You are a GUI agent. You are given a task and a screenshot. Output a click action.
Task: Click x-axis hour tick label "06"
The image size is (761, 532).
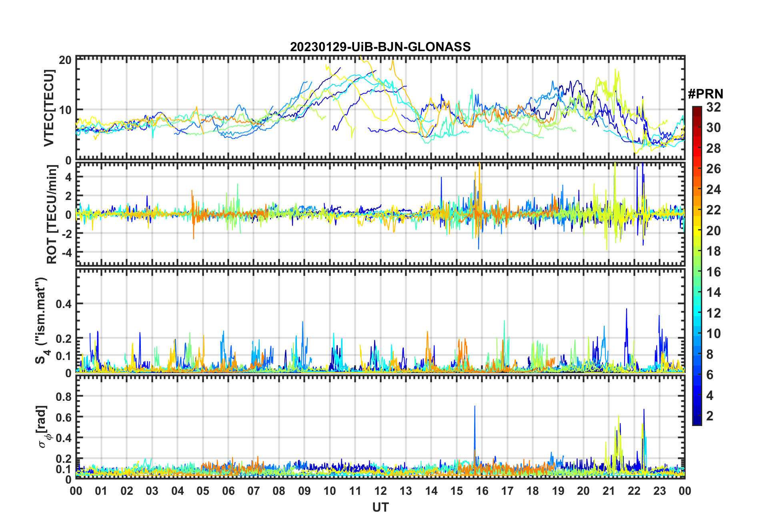pyautogui.click(x=228, y=491)
